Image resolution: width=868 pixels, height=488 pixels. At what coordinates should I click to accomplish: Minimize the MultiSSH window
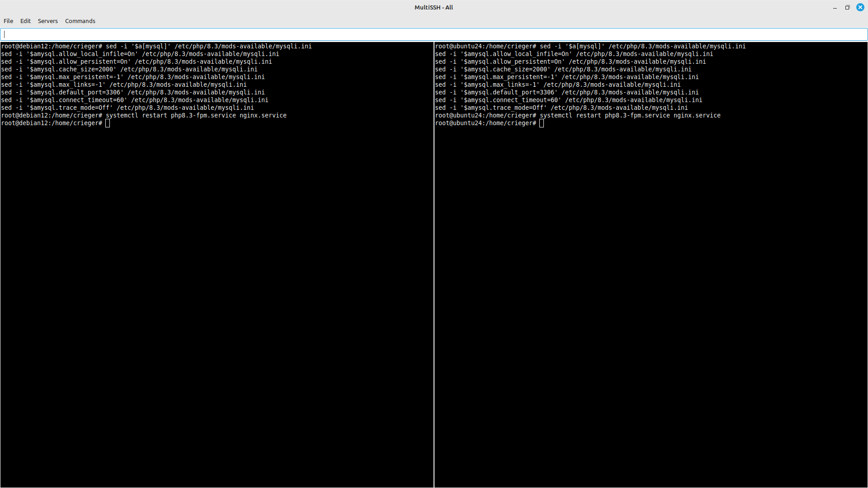coord(835,7)
